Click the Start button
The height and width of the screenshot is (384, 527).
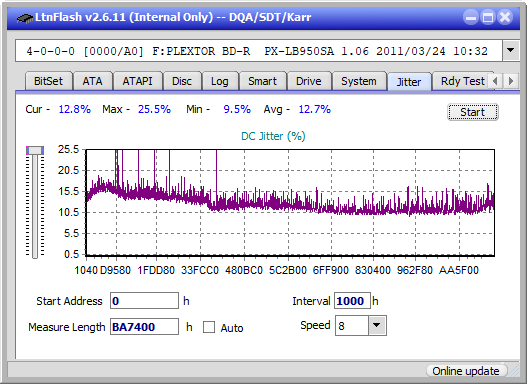473,112
